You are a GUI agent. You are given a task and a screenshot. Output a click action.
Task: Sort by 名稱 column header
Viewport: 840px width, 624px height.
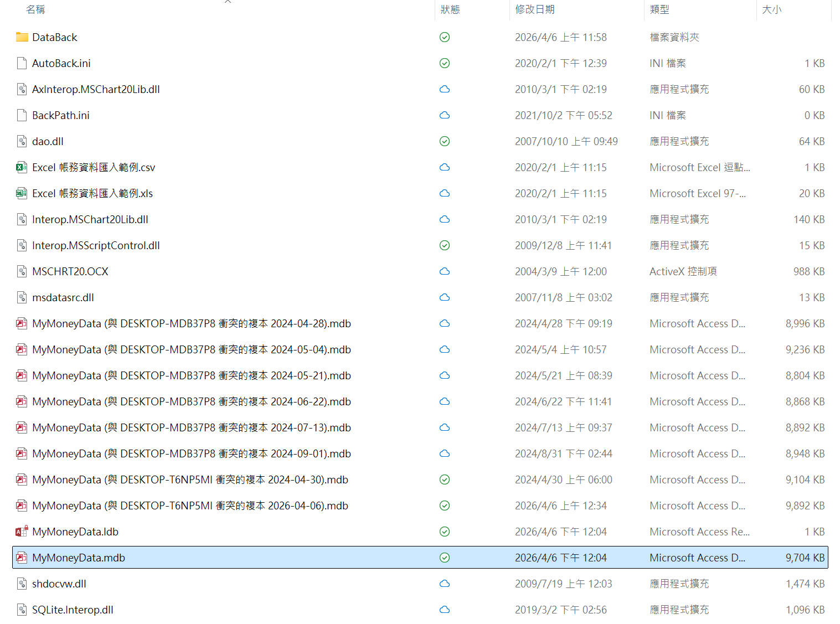point(35,9)
